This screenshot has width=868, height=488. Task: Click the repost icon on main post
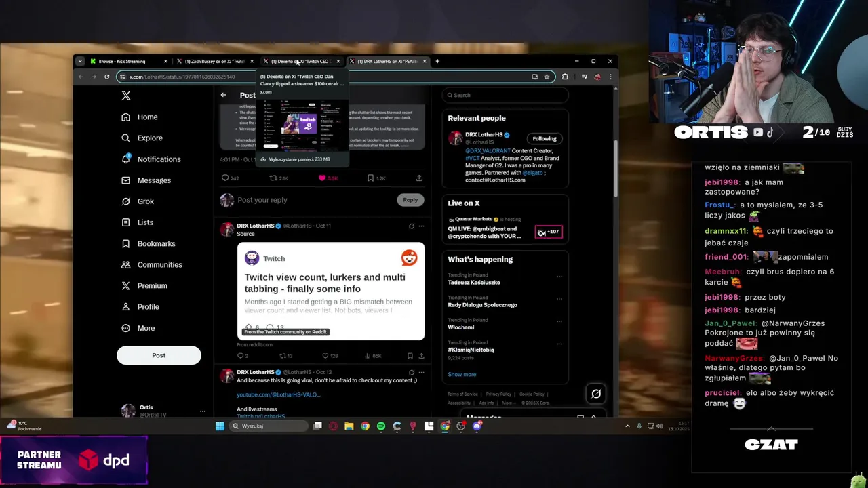[273, 178]
